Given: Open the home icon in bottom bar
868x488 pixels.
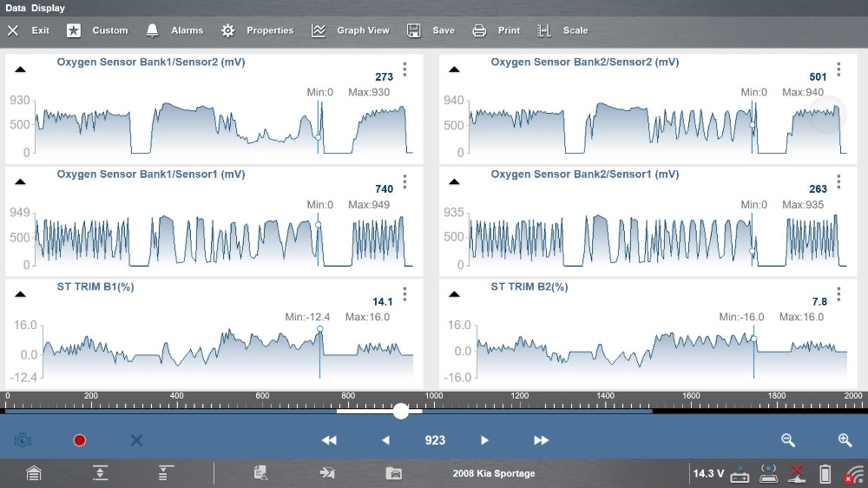Looking at the screenshot, I should 33,473.
